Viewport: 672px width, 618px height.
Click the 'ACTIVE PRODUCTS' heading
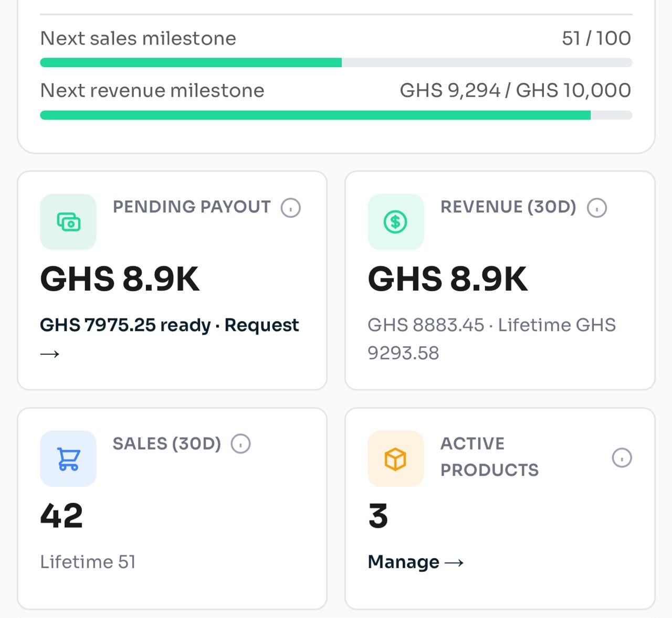click(x=490, y=457)
